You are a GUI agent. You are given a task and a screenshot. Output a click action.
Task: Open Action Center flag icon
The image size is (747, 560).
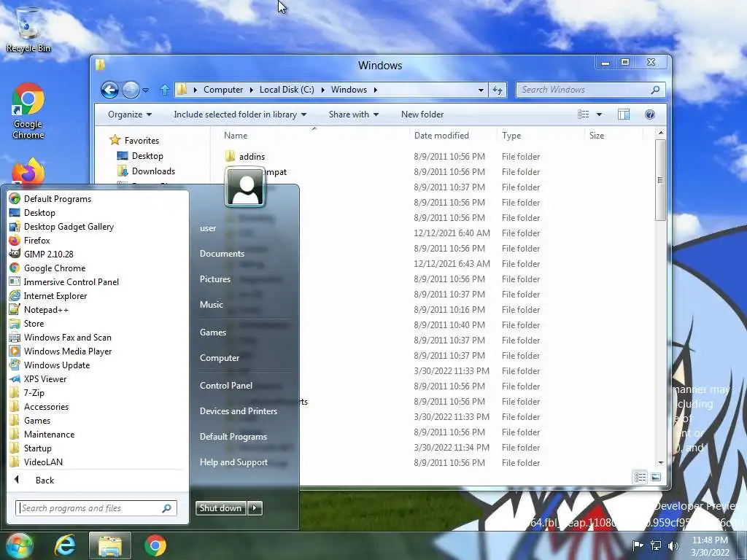coord(638,545)
